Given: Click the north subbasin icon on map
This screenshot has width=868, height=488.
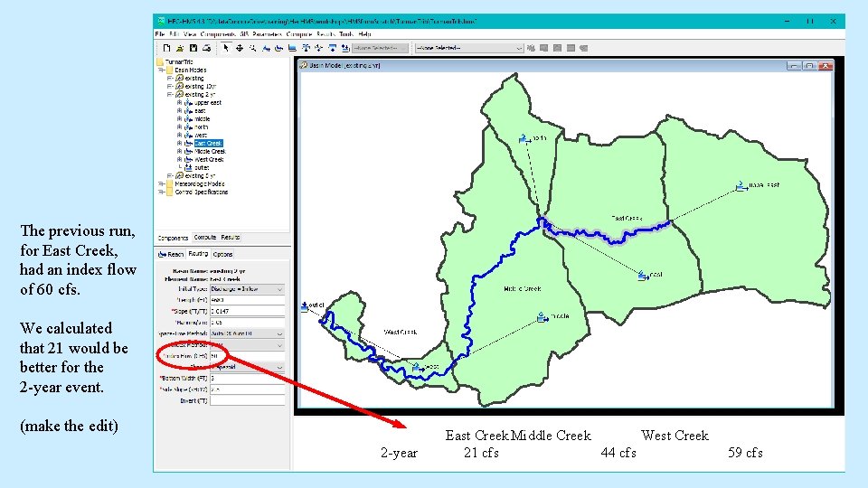Looking at the screenshot, I should [524, 138].
